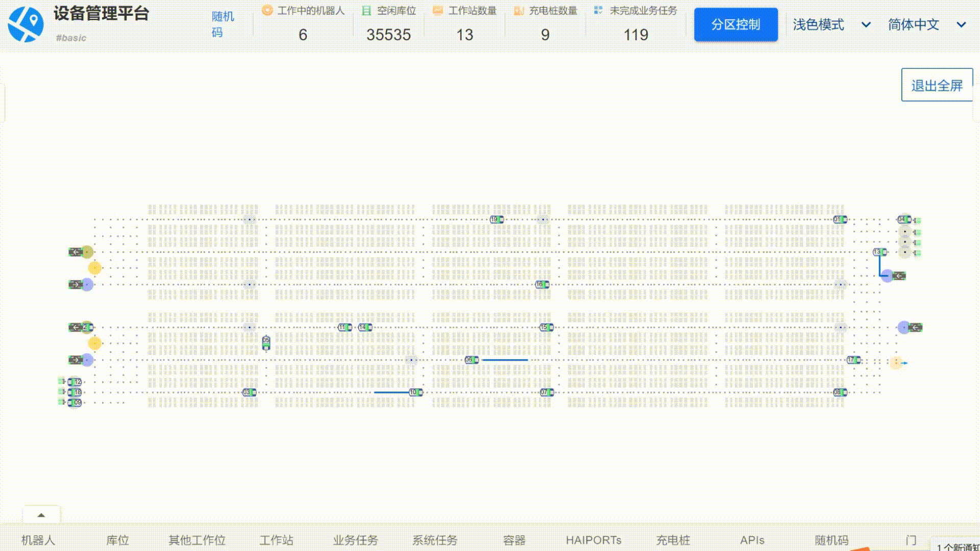The height and width of the screenshot is (551, 980).
Task: Select robot 10 on the bottom aisle
Action: 415,392
